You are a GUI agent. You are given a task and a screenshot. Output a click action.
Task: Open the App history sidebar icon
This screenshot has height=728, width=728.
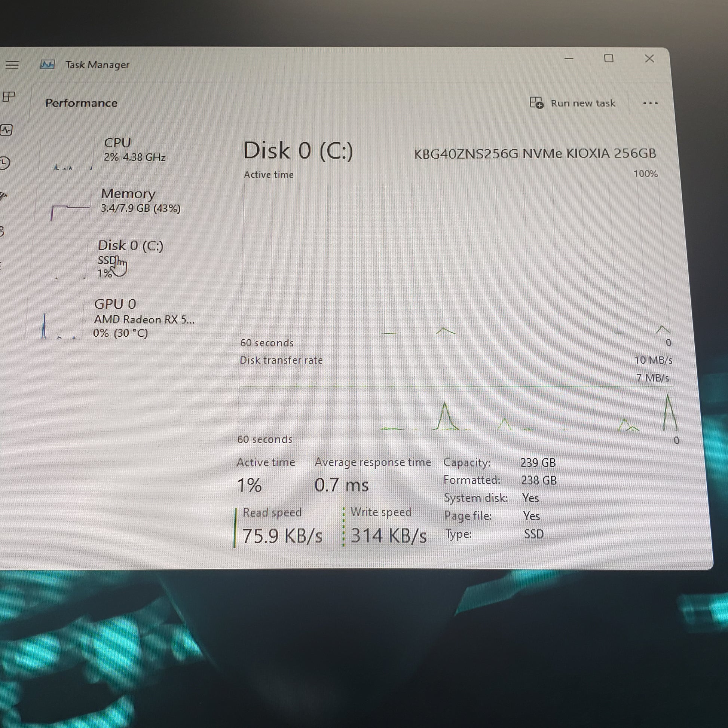[4, 163]
